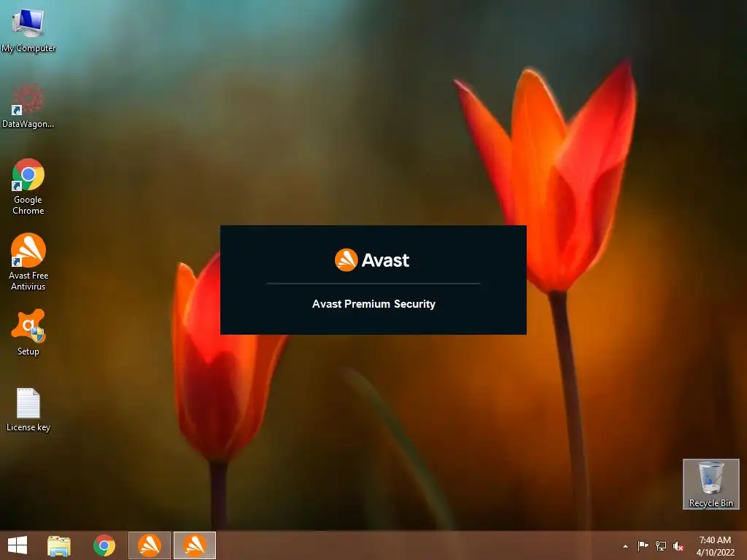Show hidden system tray icons
This screenshot has width=747, height=560.
tap(625, 546)
